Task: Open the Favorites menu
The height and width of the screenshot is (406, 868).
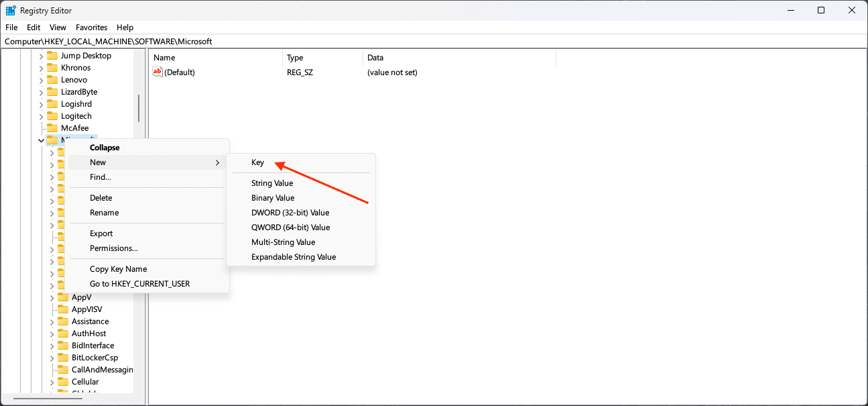Action: (92, 28)
